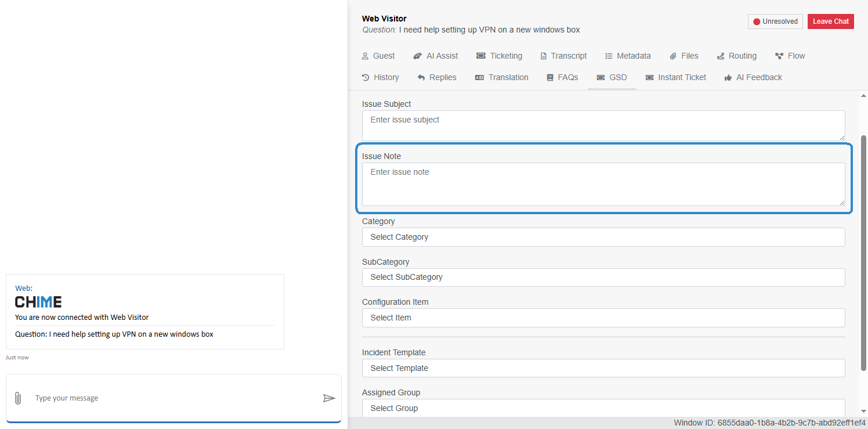Click the Type your message field
The height and width of the screenshot is (429, 868).
coord(174,398)
